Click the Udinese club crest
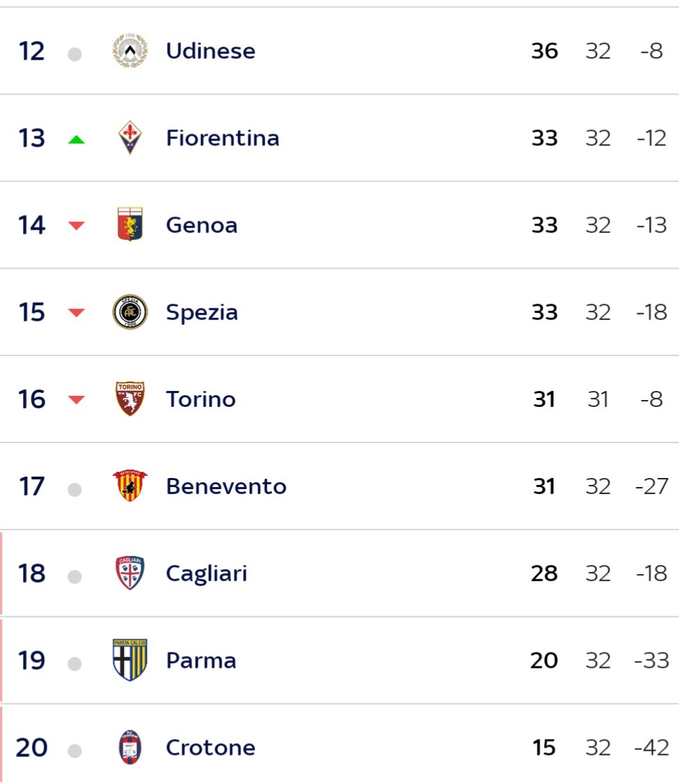Screen dimensions: 700x782 [129, 50]
